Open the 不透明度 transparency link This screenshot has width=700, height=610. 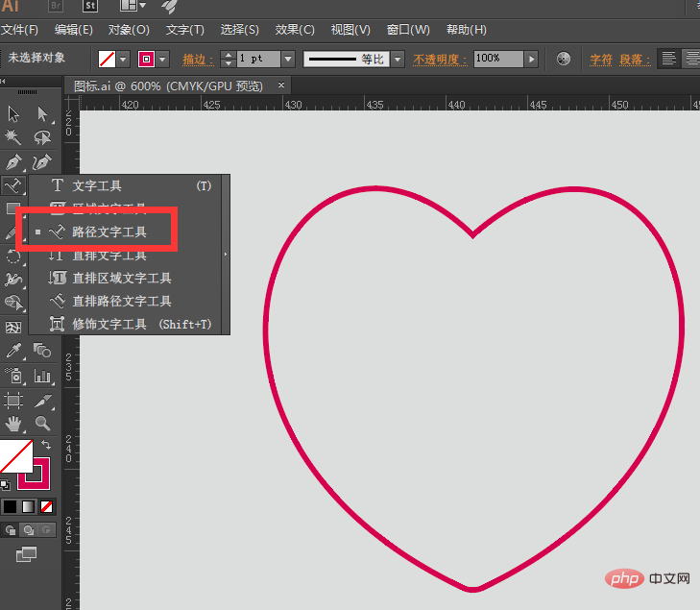click(x=440, y=60)
